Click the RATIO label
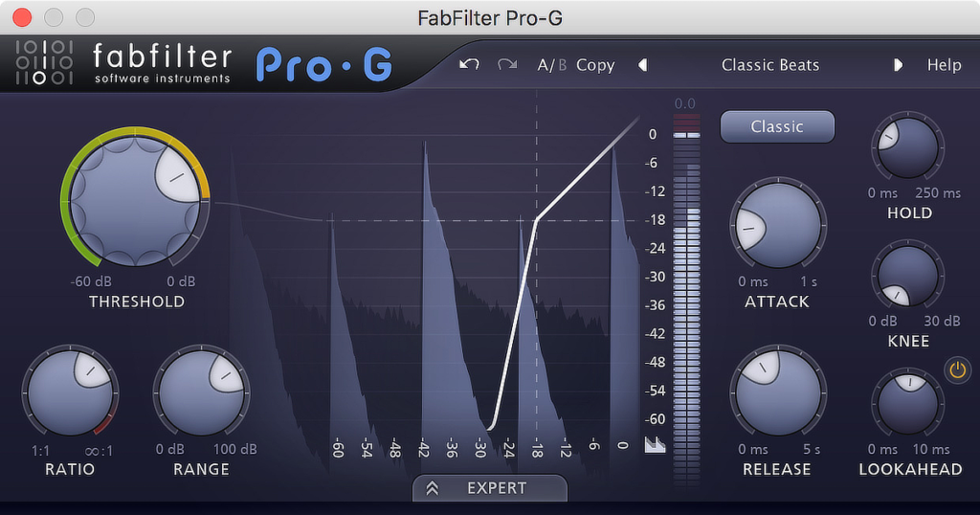 point(69,469)
